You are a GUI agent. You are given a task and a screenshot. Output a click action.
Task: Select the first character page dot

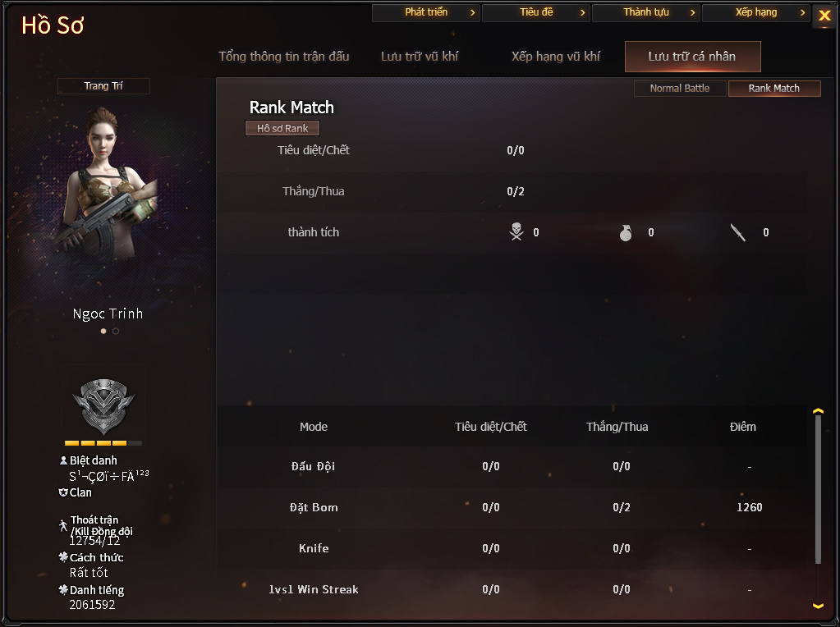pos(103,331)
